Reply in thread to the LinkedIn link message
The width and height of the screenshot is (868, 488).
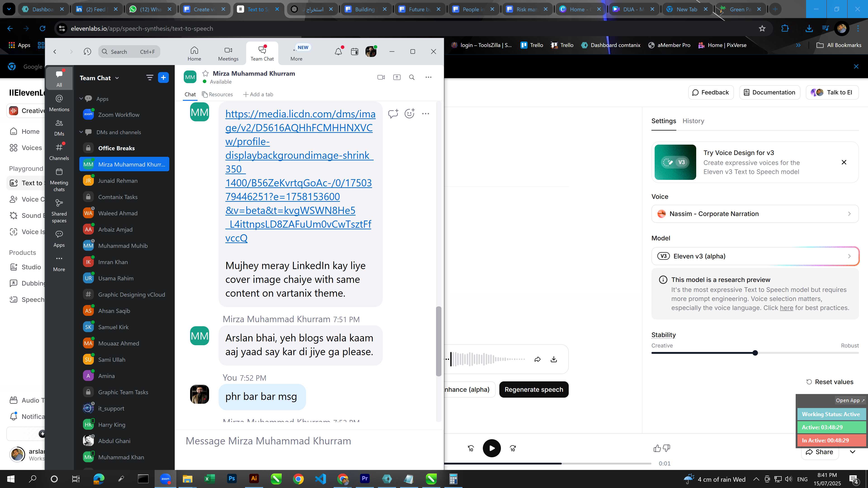coord(393,113)
